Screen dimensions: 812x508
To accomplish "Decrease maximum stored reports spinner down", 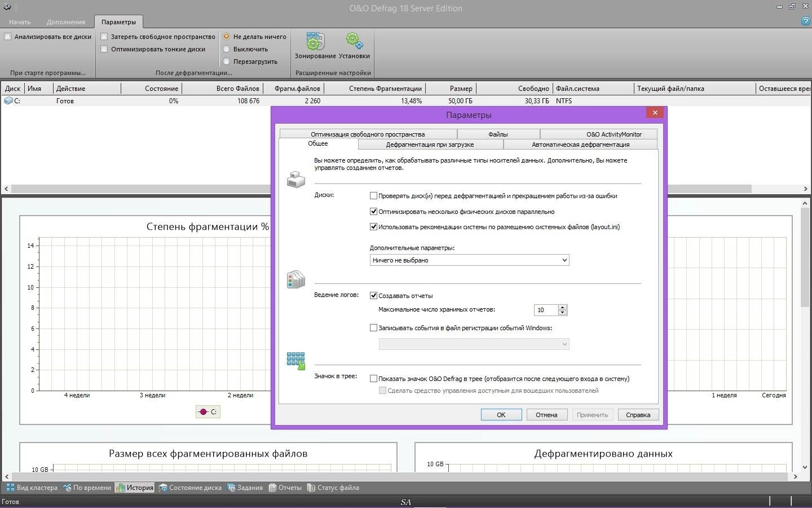I will coord(562,313).
